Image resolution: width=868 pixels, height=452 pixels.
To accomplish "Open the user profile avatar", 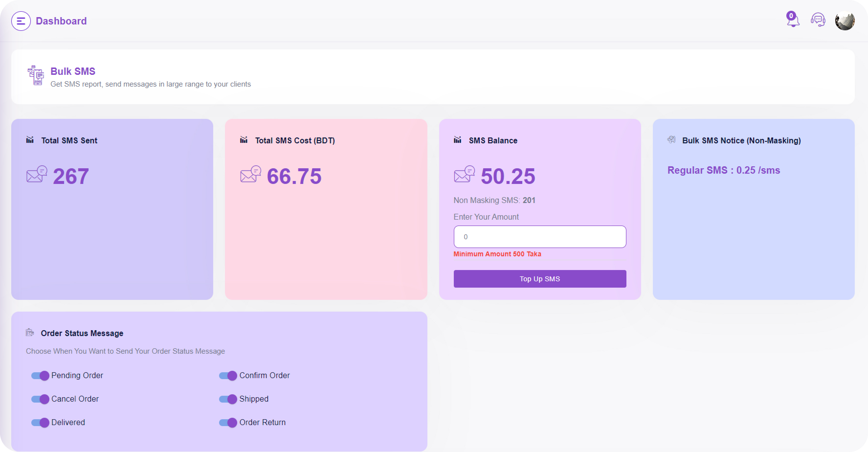I will (x=845, y=21).
